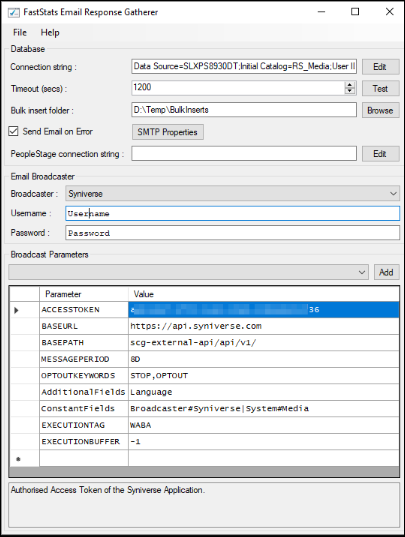Select the WABA value cell

tap(264, 425)
